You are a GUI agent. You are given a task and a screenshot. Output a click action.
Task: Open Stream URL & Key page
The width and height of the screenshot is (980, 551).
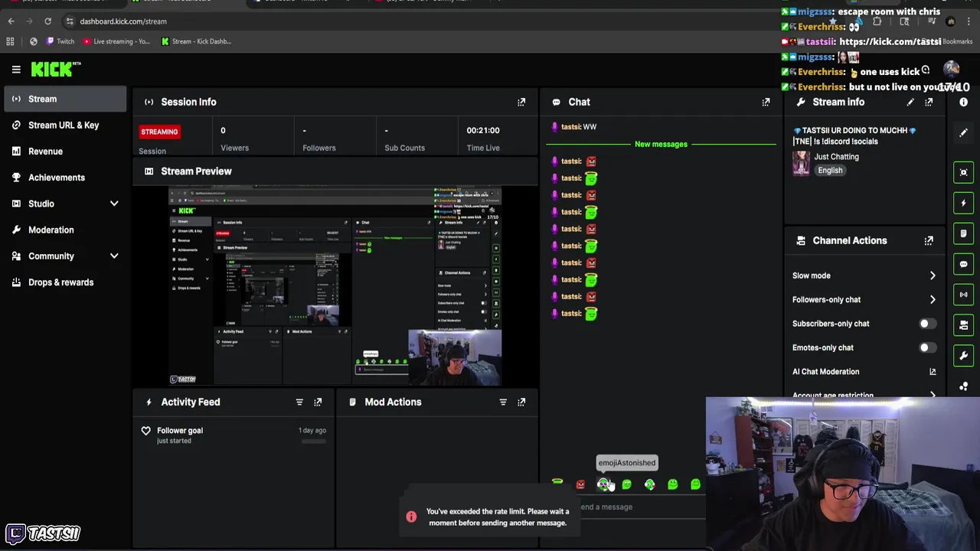65,125
